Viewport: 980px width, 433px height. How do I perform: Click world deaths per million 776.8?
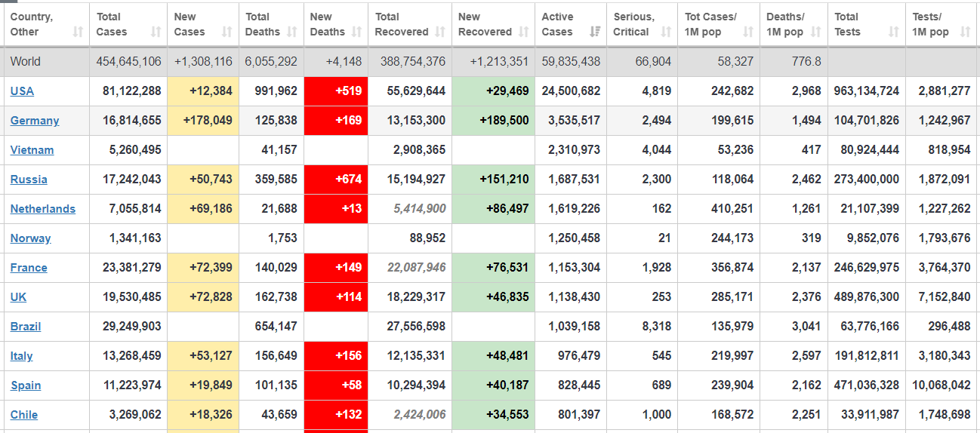(807, 61)
